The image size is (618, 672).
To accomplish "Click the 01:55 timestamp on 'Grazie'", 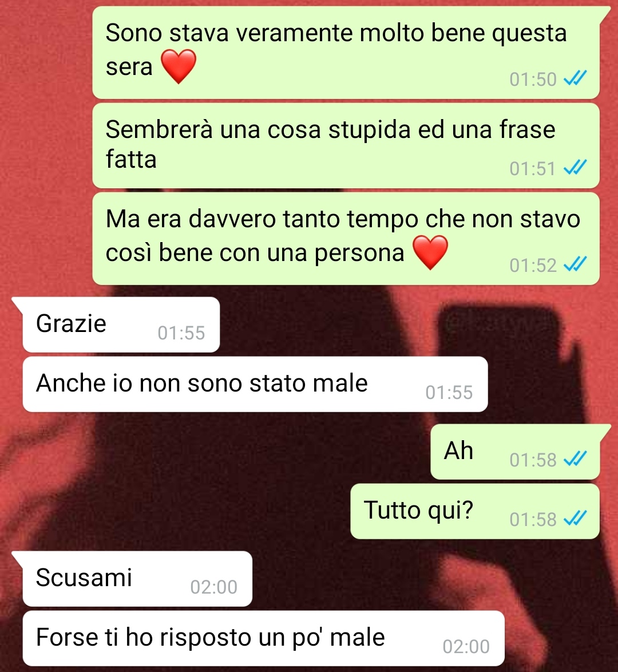I will tap(181, 333).
